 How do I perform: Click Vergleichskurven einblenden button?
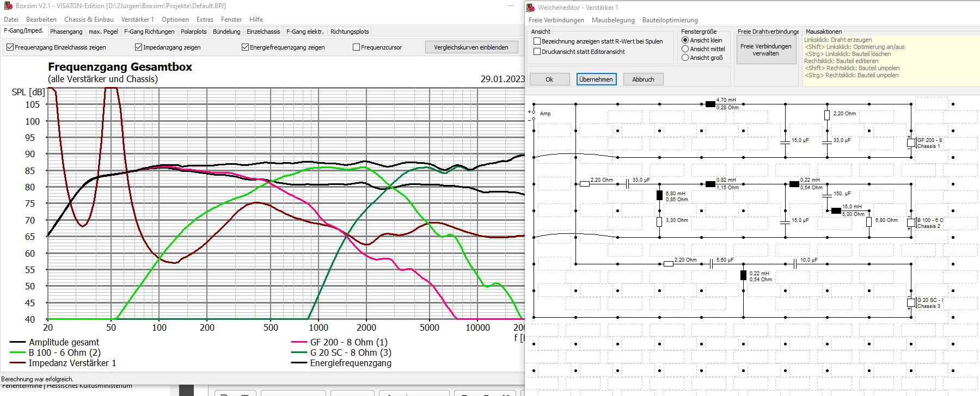click(471, 47)
